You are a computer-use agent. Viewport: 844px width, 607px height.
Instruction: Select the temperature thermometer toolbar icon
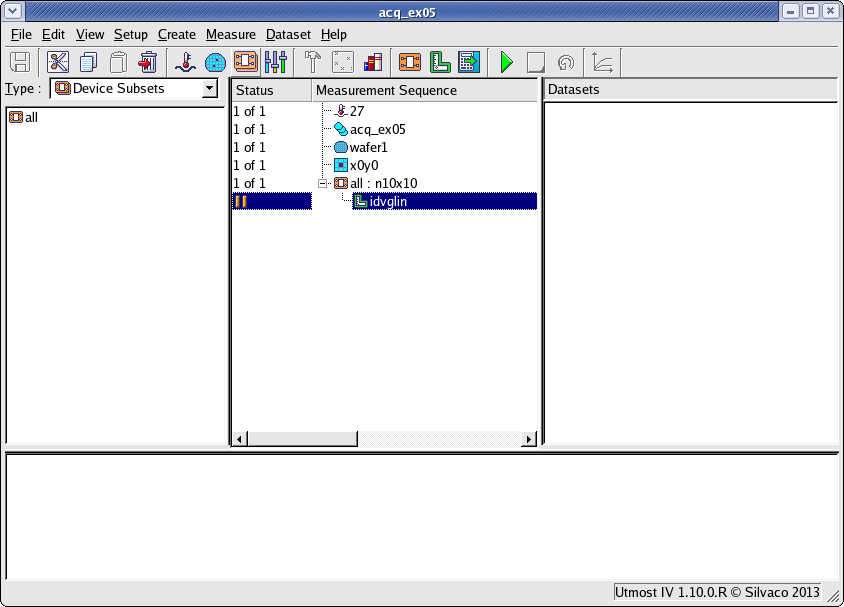[x=186, y=62]
